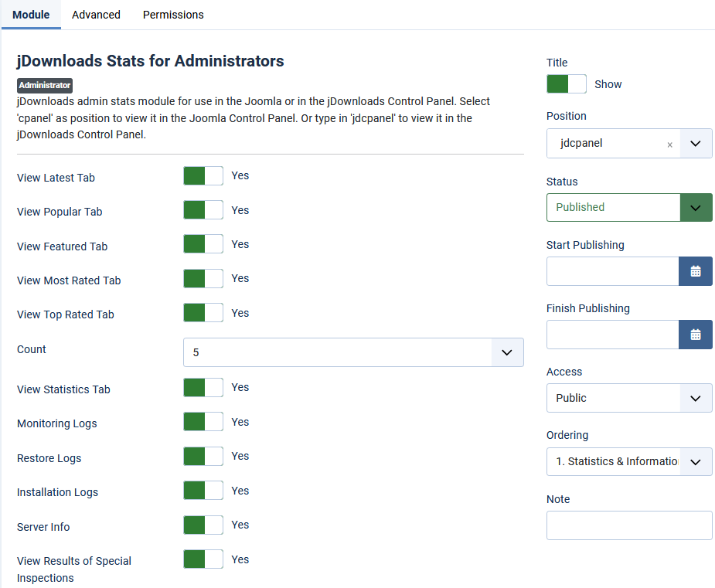Toggle the Title Show switch
Screen dimensions: 715x588
(567, 84)
